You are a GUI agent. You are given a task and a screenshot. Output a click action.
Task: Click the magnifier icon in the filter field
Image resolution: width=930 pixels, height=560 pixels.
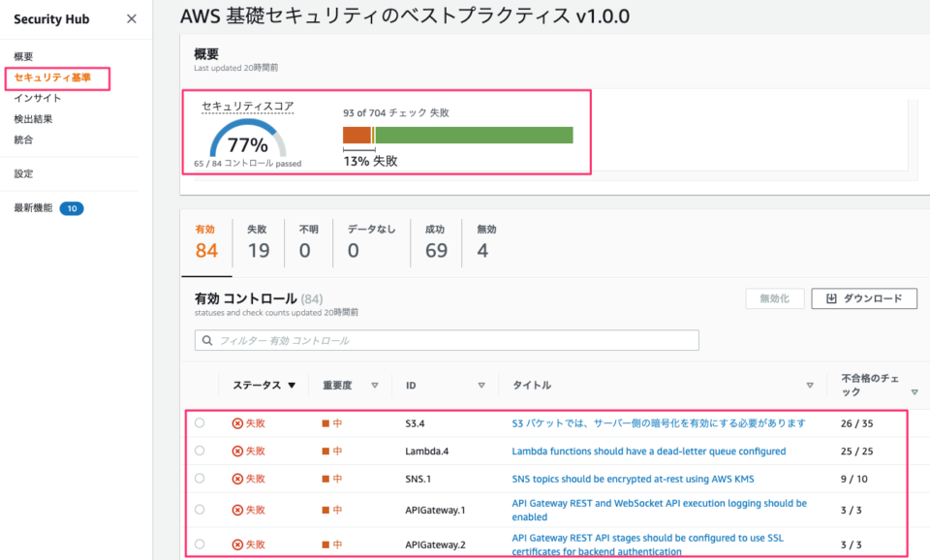pos(207,340)
